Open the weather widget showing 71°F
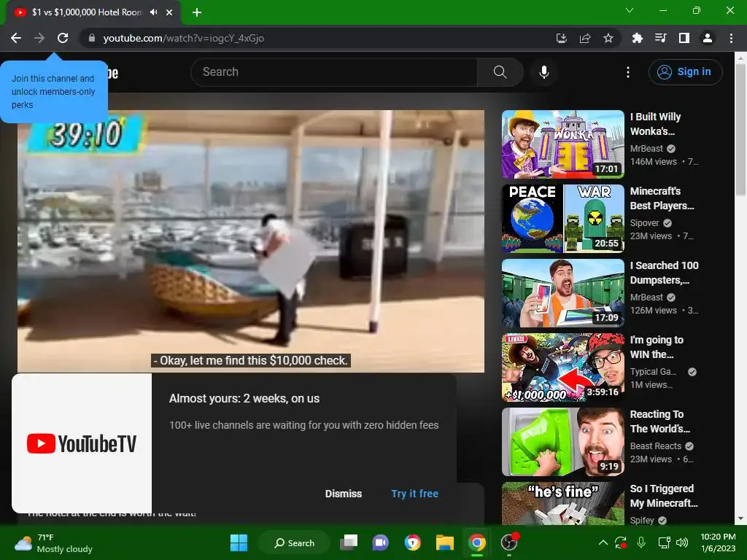This screenshot has height=560, width=747. [53, 543]
